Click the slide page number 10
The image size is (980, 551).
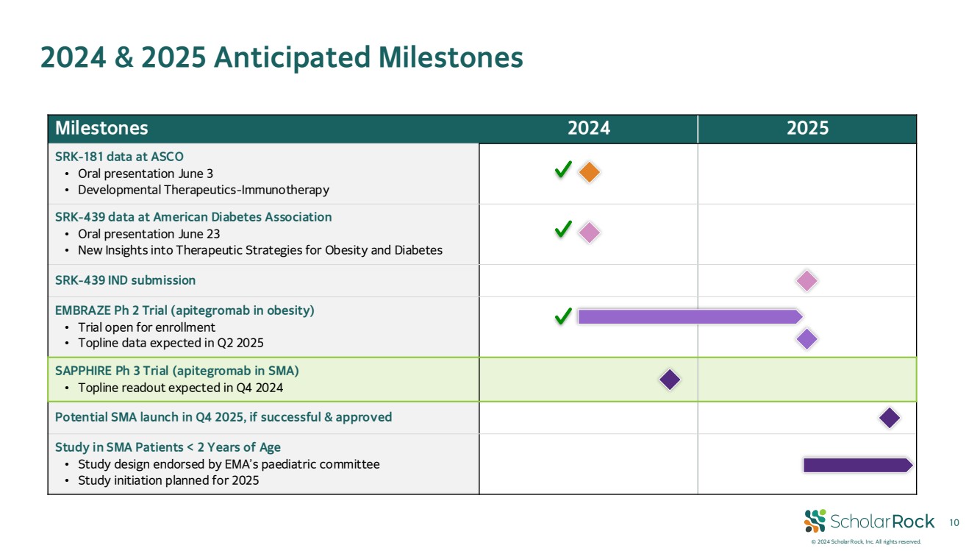(x=954, y=522)
